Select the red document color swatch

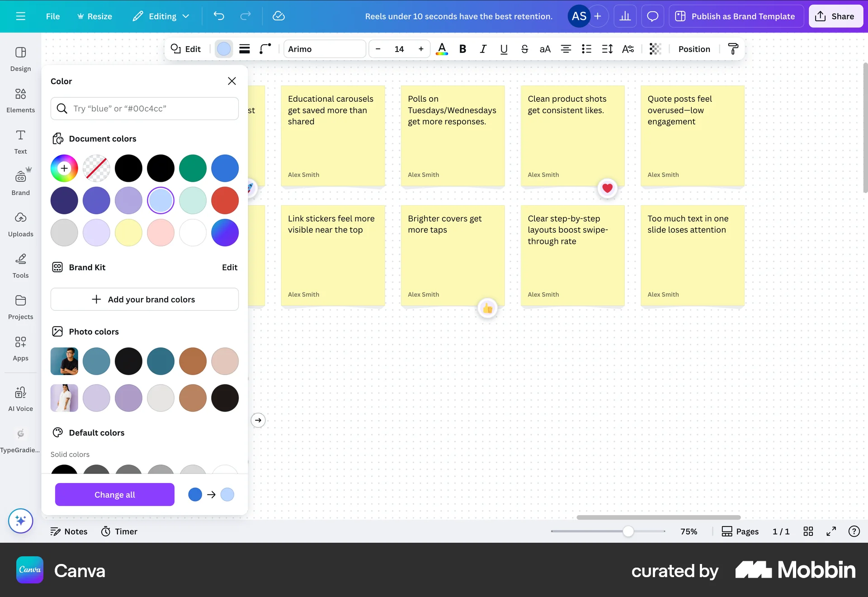pyautogui.click(x=225, y=200)
